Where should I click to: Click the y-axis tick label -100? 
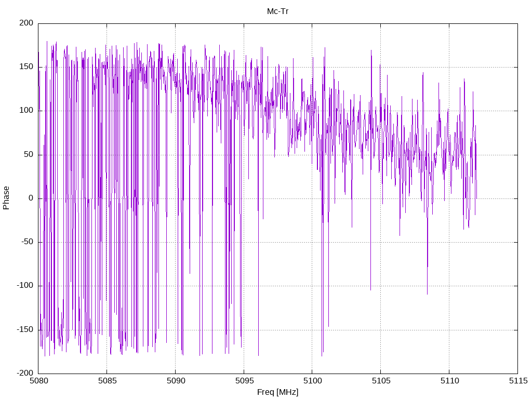tap(25, 286)
